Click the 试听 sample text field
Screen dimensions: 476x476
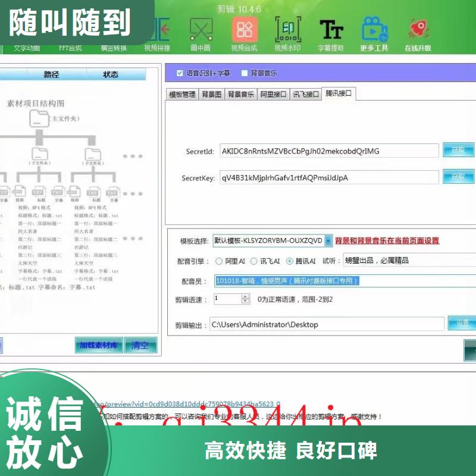[409, 260]
